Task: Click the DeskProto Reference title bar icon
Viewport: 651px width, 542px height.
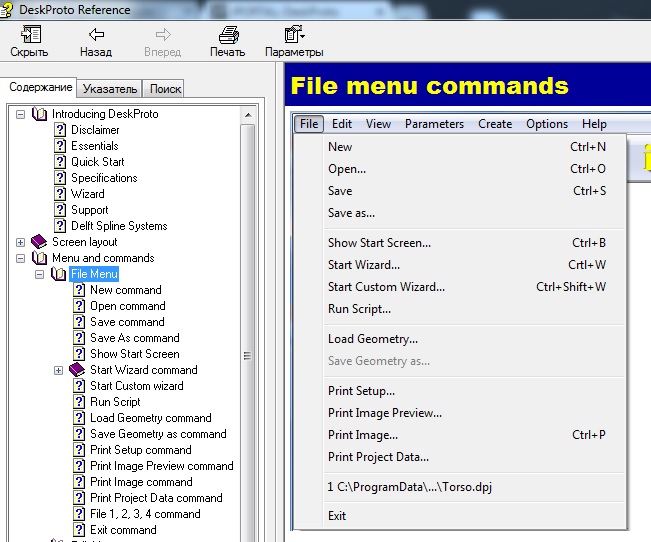Action: coord(6,9)
